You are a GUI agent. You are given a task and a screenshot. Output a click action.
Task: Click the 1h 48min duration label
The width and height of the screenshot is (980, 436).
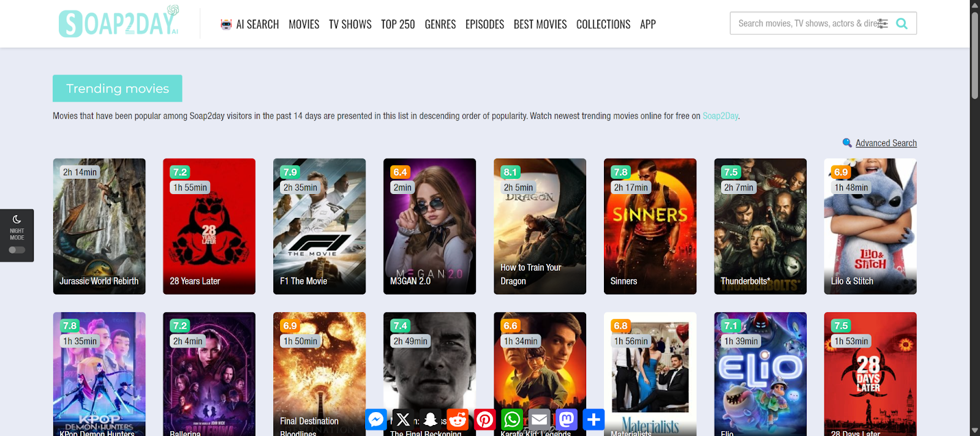pyautogui.click(x=851, y=187)
